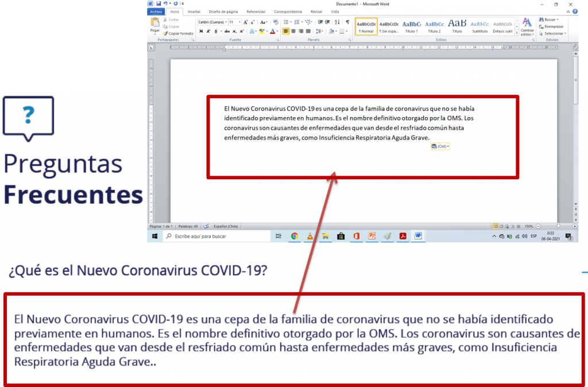Screen dimensions: 588x387
Task: Click the red font color swatch
Action: point(273,32)
